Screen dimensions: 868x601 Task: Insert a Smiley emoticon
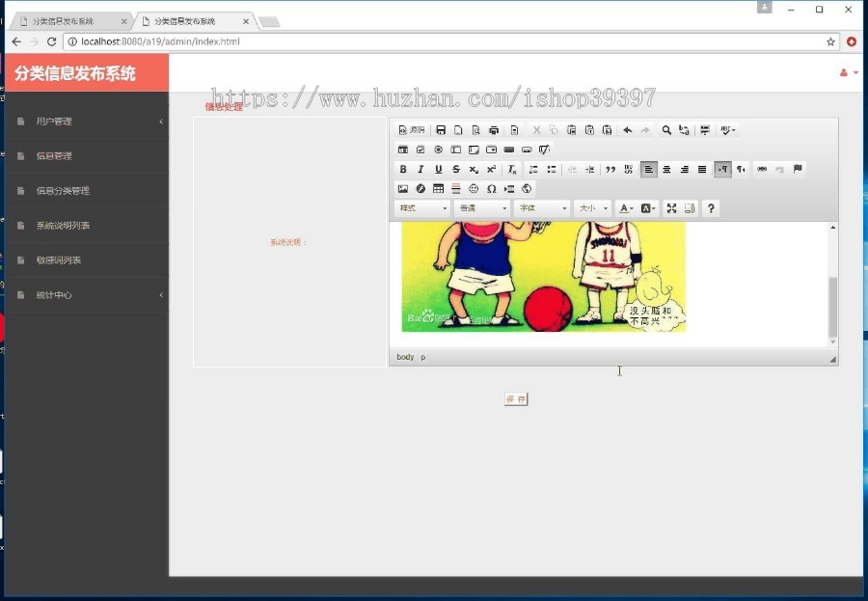474,189
